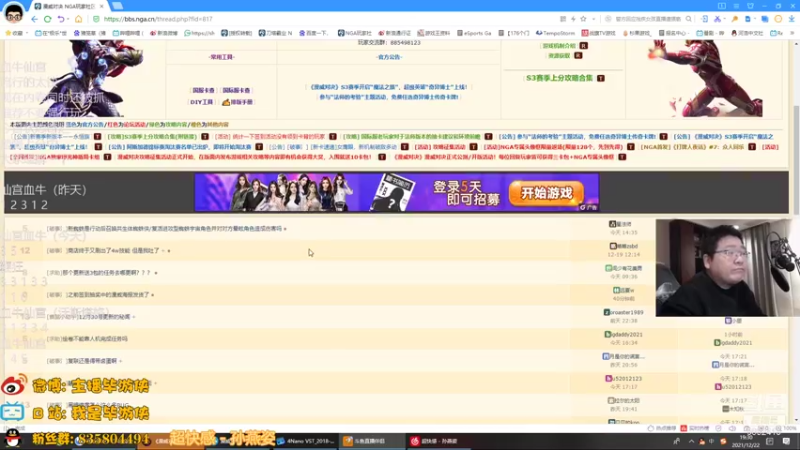Open the browser home page icon

(x=78, y=19)
